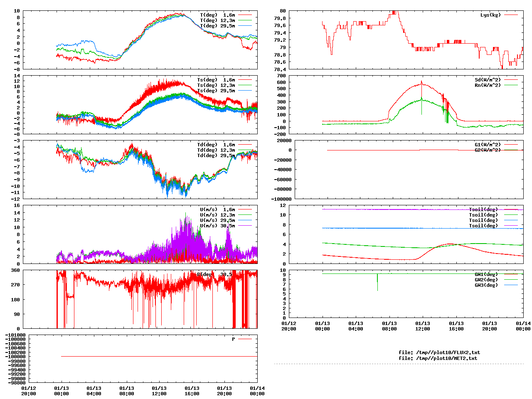Click '01/14 00:00' under the GW plot

point(523,326)
